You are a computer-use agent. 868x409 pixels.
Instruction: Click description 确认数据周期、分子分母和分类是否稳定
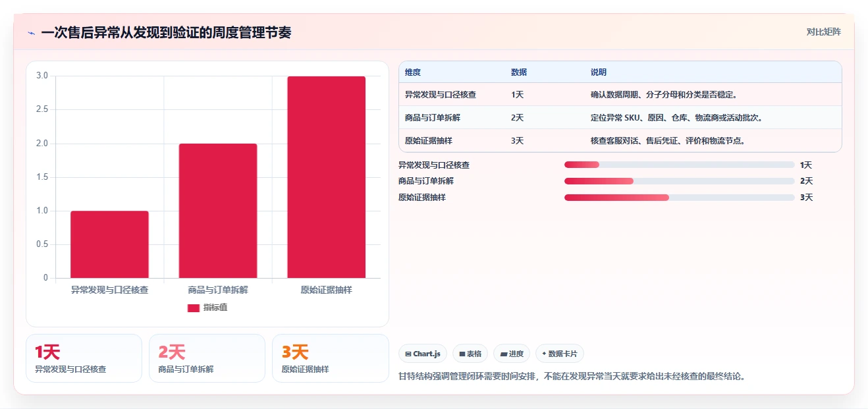(664, 95)
